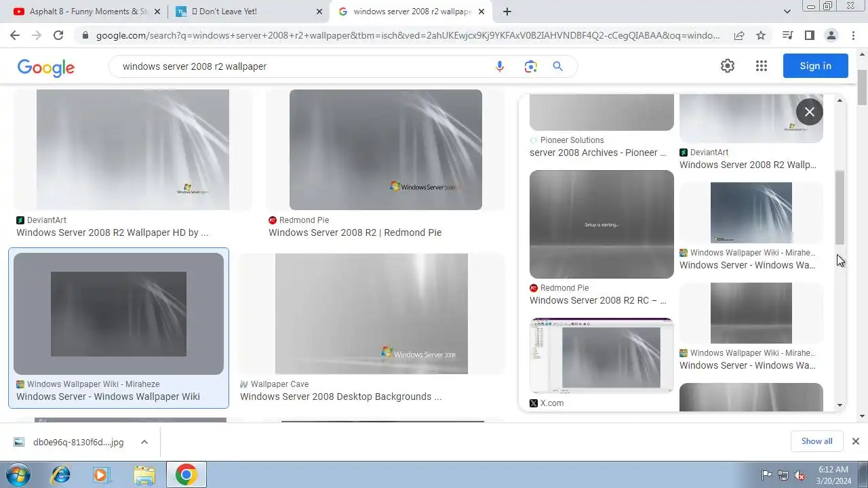
Task: Open the Setup is starting thumbnail
Action: pos(601,224)
